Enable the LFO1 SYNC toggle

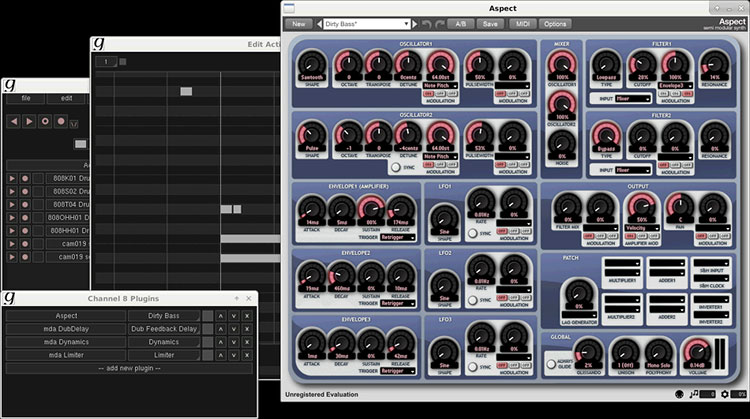(473, 232)
